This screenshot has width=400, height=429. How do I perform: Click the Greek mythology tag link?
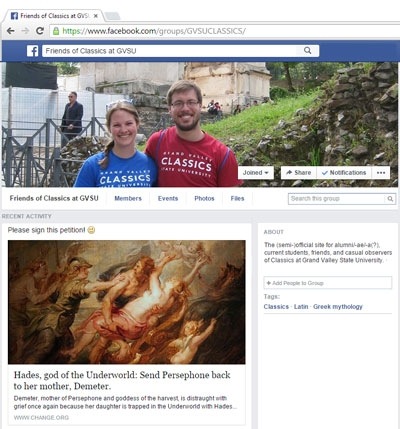click(x=338, y=307)
